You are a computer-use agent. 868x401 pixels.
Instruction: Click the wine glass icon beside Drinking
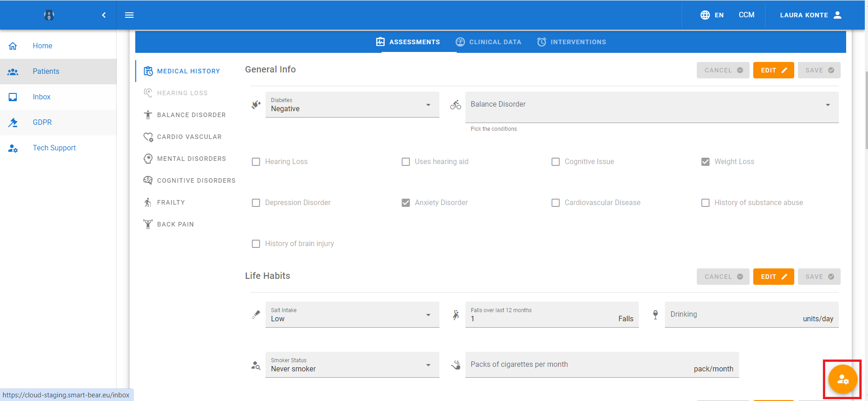(x=655, y=314)
